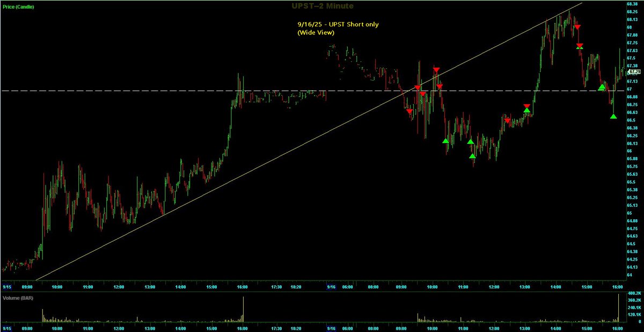Click the 9/16 date label under the price pane
Image resolution: width=644 pixels, height=332 pixels.
point(332,287)
